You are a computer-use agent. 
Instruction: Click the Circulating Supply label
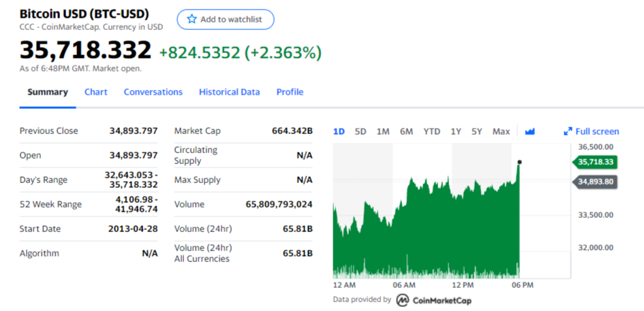tap(196, 155)
